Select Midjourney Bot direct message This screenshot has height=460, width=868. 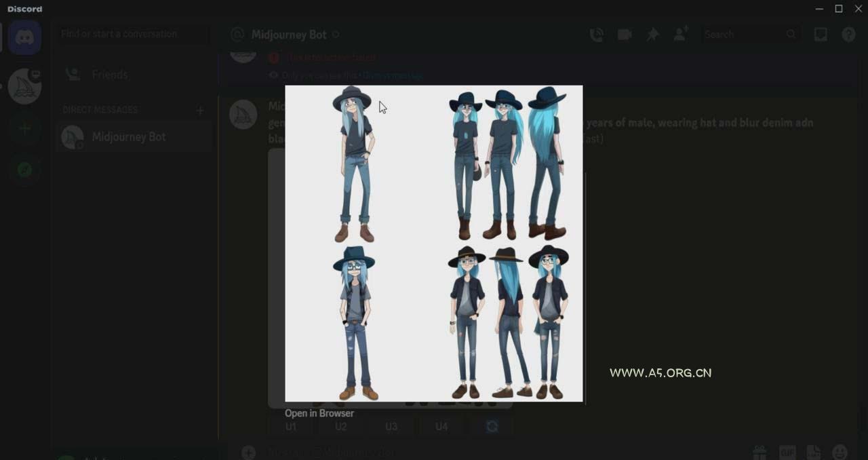[129, 137]
